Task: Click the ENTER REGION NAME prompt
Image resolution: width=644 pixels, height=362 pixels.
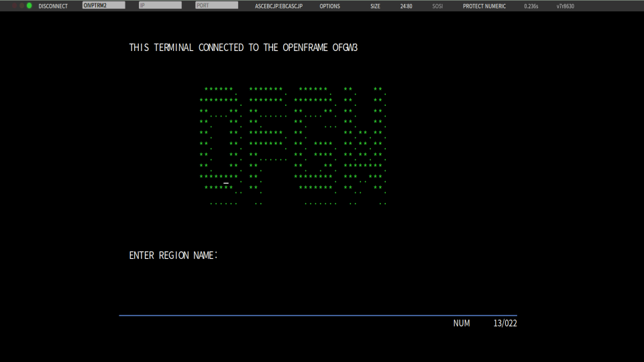Action: pos(174,255)
